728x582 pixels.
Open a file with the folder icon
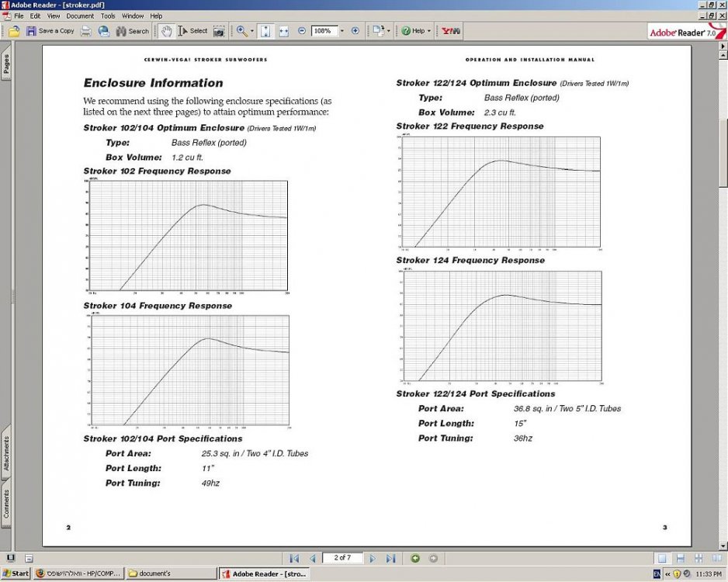click(x=14, y=31)
